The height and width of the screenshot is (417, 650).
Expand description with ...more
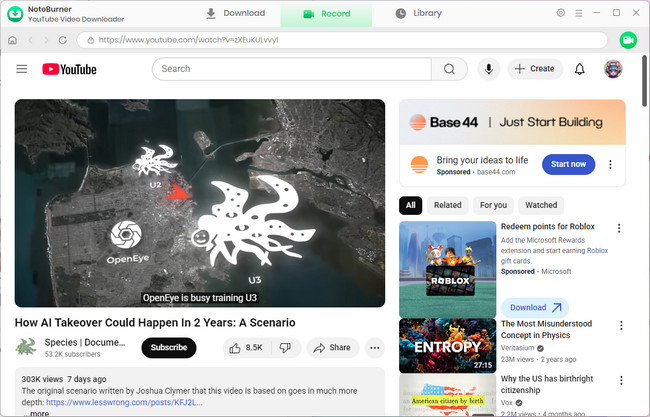pos(37,413)
